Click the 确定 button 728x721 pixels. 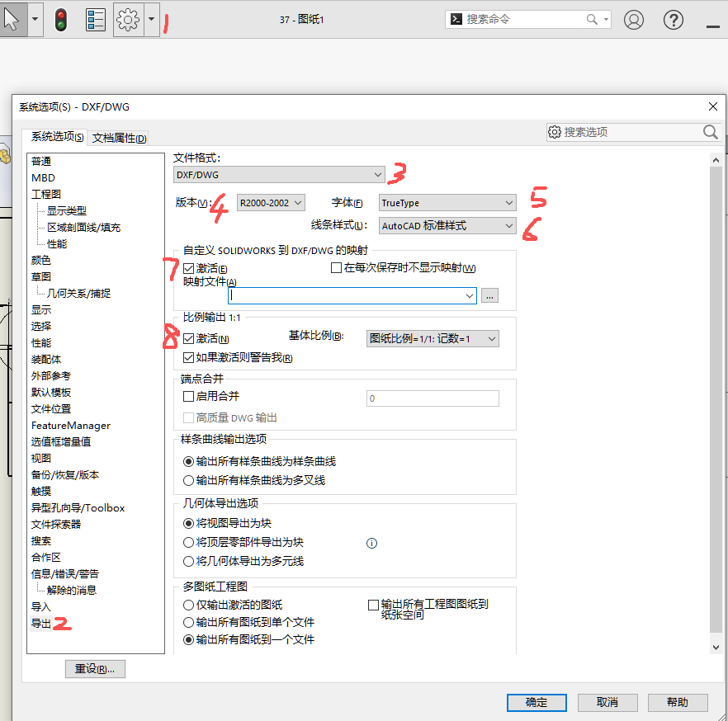pos(537,703)
